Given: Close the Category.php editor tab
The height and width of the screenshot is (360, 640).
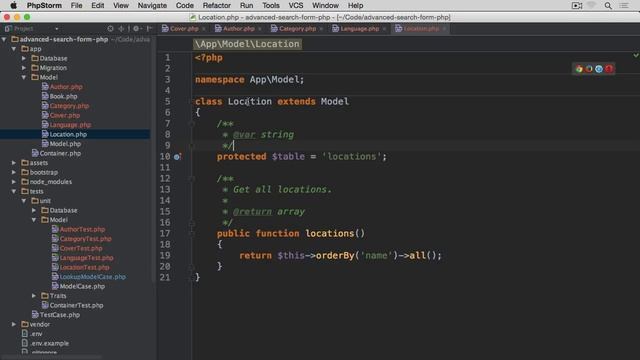Looking at the screenshot, I should [x=321, y=29].
